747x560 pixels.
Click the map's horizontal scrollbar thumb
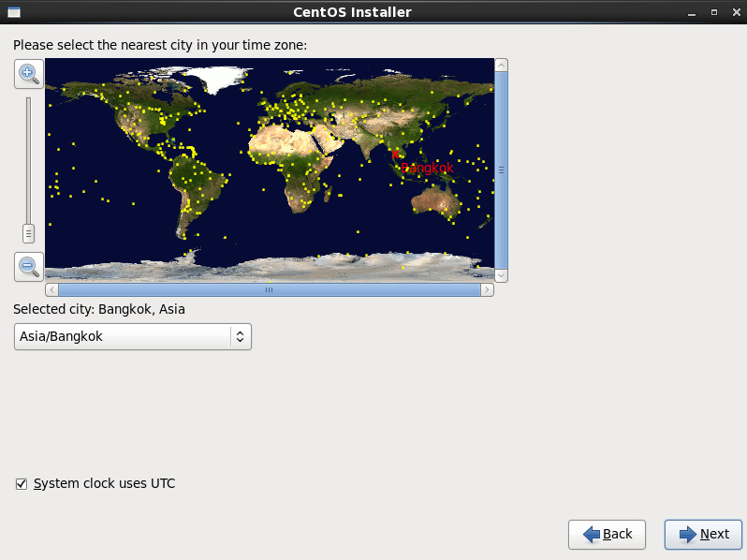click(270, 289)
